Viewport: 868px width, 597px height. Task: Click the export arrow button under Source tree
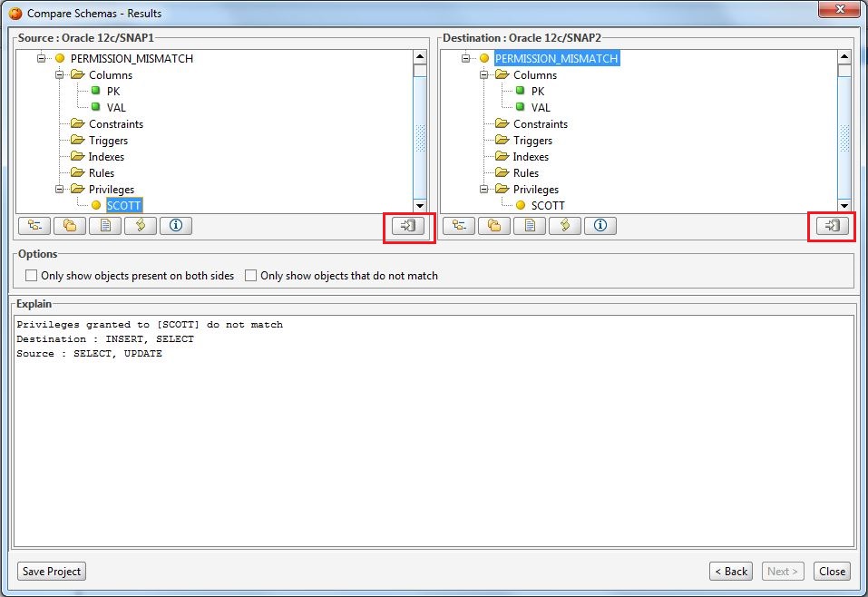point(408,225)
